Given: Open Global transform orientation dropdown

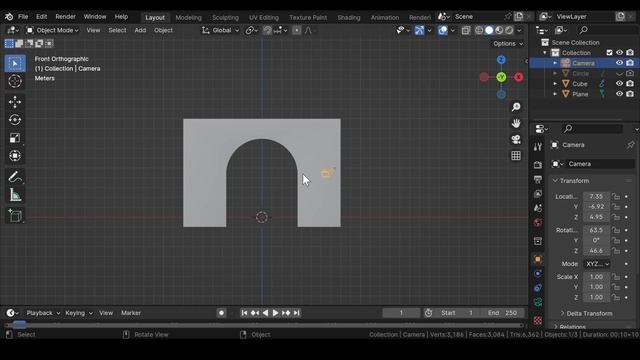Looking at the screenshot, I should point(220,30).
